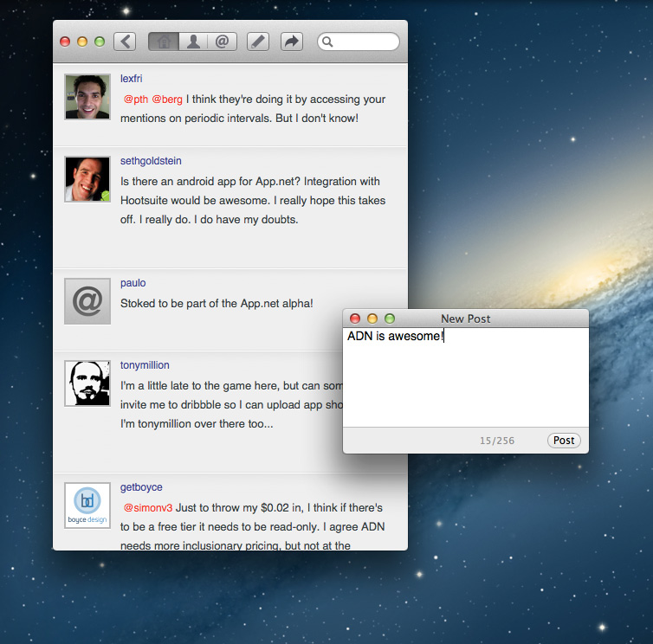Image resolution: width=653 pixels, height=644 pixels.
Task: Click tonymillion's black and white avatar
Action: point(87,383)
